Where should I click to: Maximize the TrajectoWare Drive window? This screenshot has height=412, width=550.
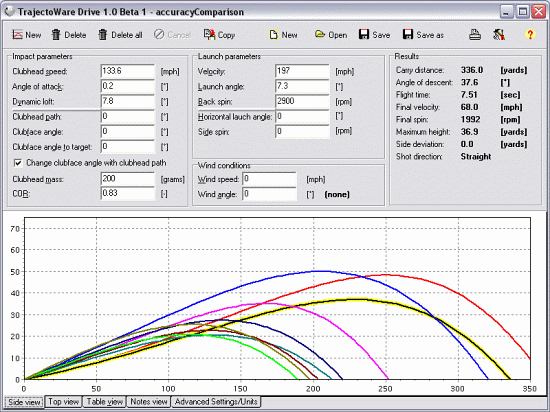point(523,12)
